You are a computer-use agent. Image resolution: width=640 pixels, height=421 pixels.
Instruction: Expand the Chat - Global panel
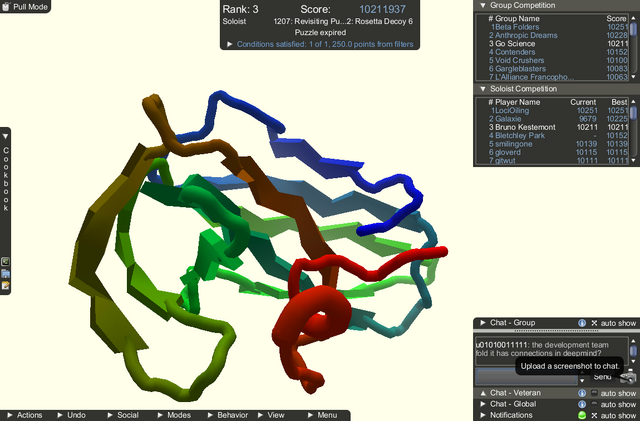(483, 404)
